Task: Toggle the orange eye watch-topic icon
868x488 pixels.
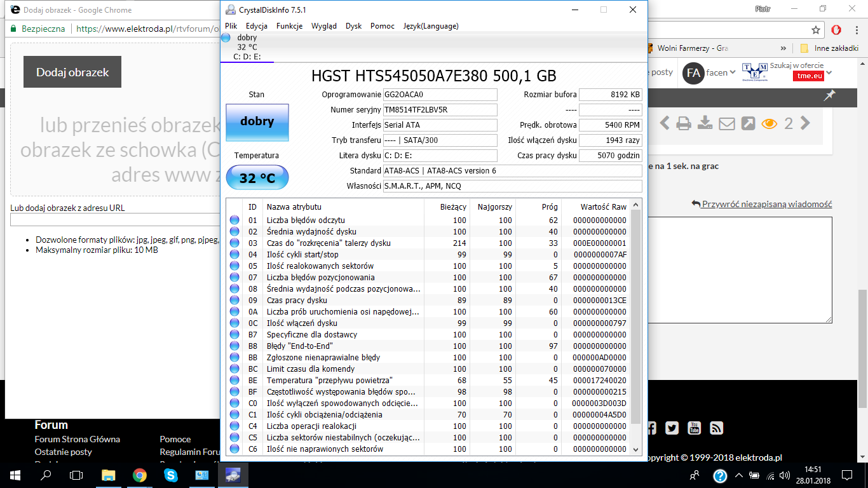Action: (x=770, y=123)
